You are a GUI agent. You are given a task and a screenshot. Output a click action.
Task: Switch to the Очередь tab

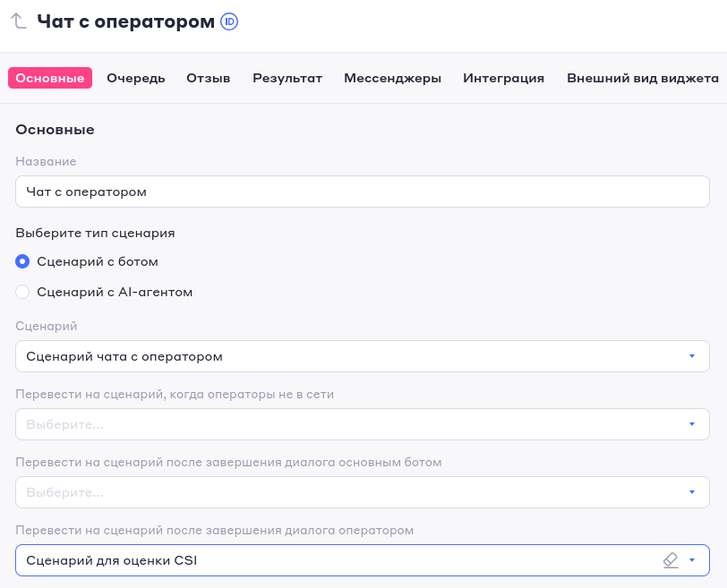pyautogui.click(x=136, y=78)
